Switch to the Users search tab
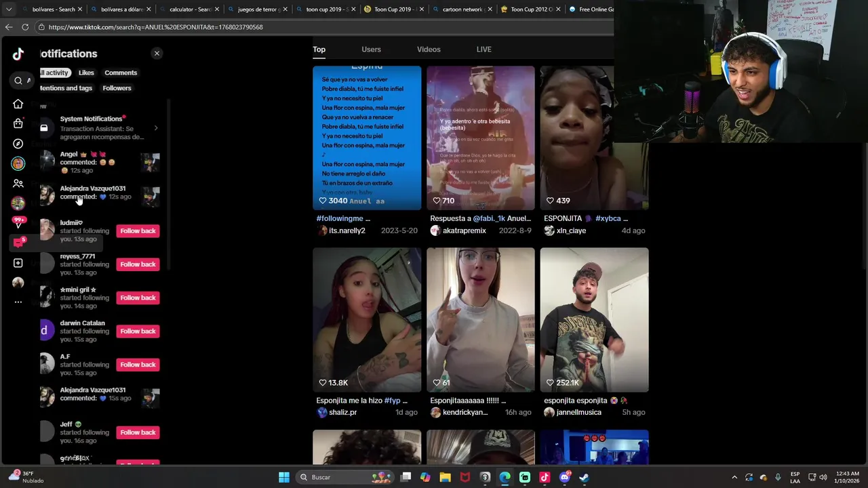The image size is (868, 488). point(371,49)
